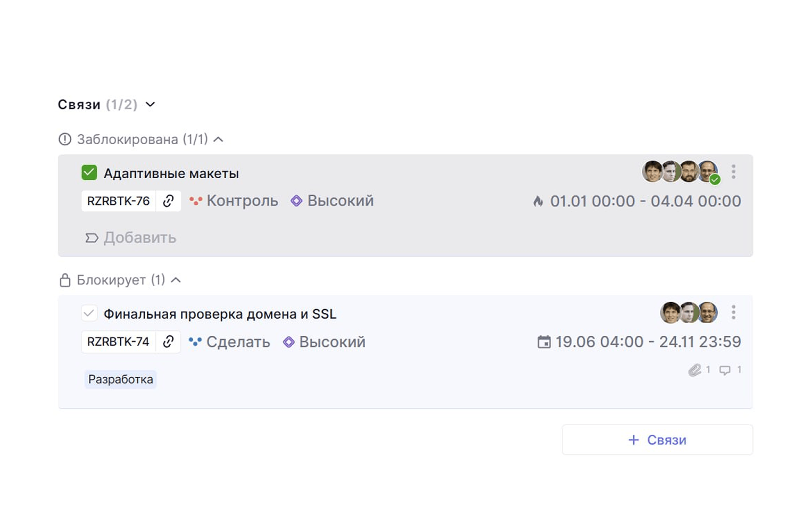812x531 pixels.
Task: Click calendar icon beside 19.06 04:00 date
Action: tap(544, 342)
